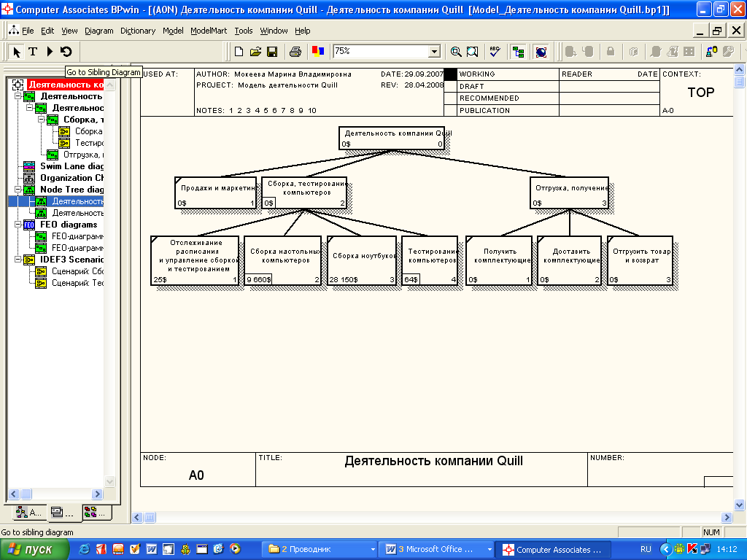Open the View menu
Screen dimensions: 747x560
(69, 31)
